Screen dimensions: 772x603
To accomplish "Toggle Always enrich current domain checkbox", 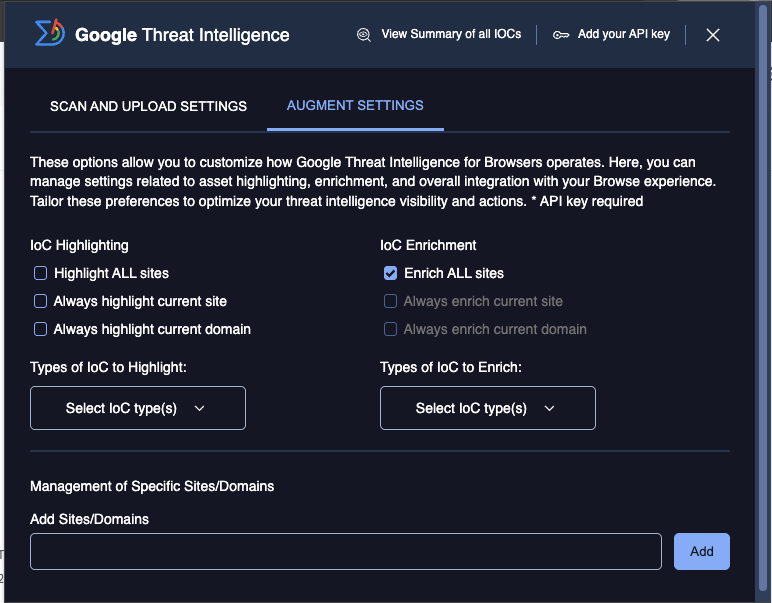I will [391, 329].
